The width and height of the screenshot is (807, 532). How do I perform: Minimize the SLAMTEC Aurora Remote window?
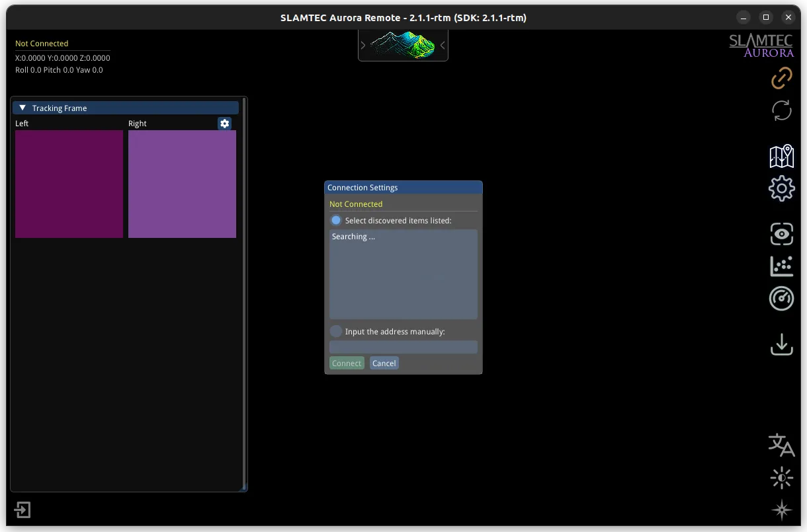(x=744, y=17)
